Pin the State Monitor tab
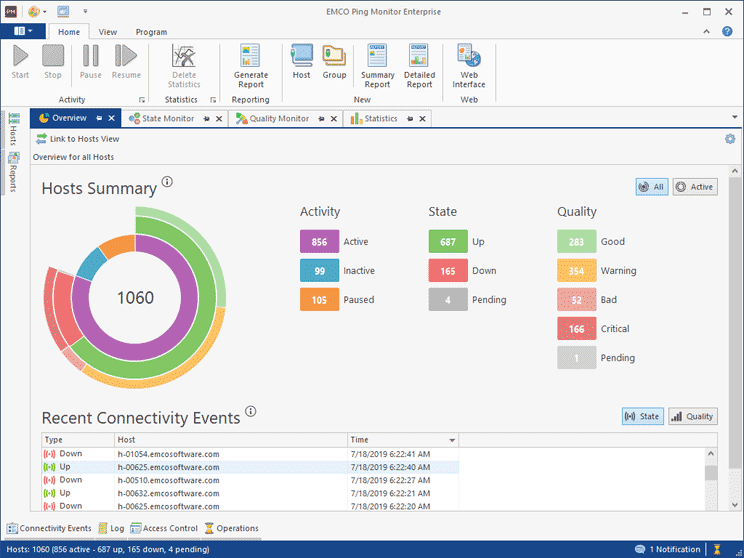The image size is (744, 558). pos(207,119)
